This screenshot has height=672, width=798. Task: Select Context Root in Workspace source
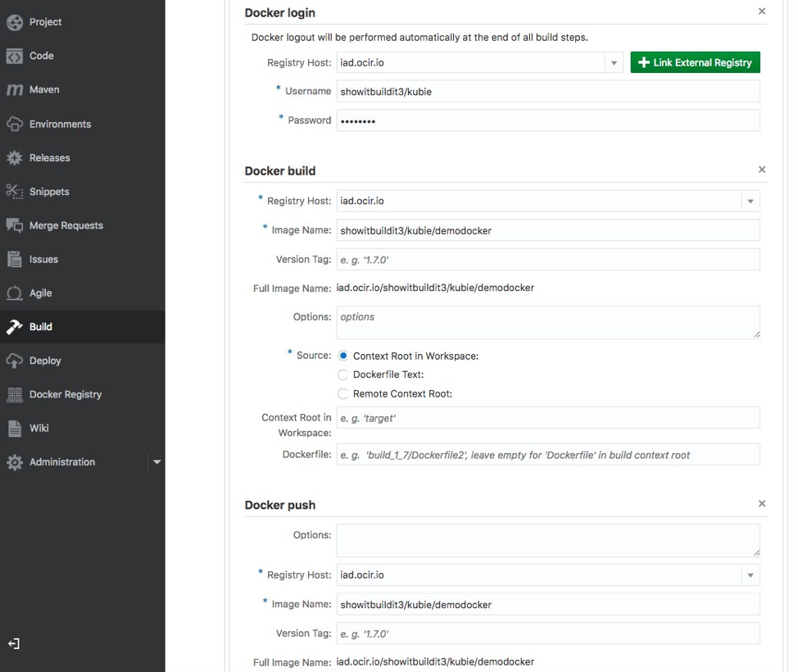[343, 356]
